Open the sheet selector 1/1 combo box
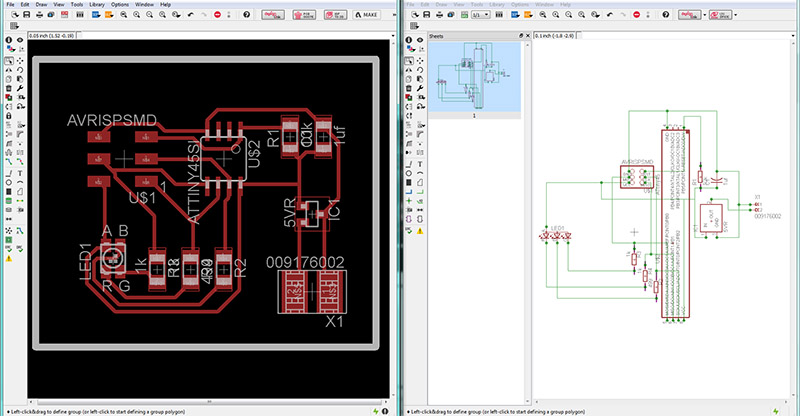 pyautogui.click(x=481, y=15)
